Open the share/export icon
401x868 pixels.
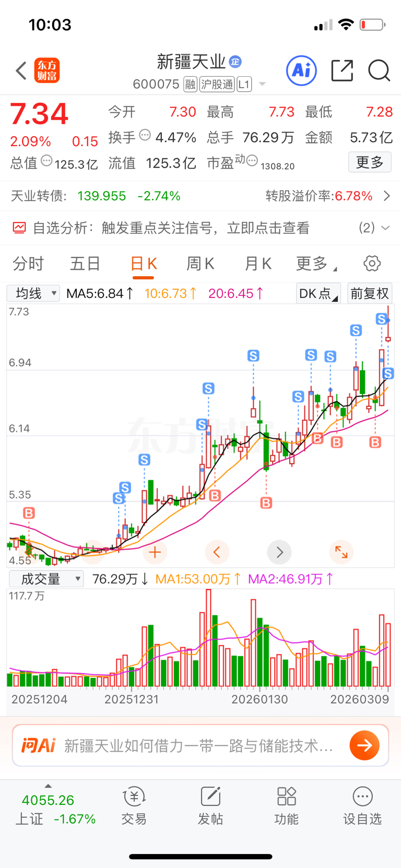[343, 70]
